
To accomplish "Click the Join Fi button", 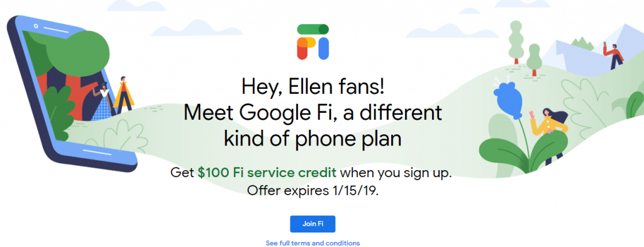I will click(x=313, y=224).
